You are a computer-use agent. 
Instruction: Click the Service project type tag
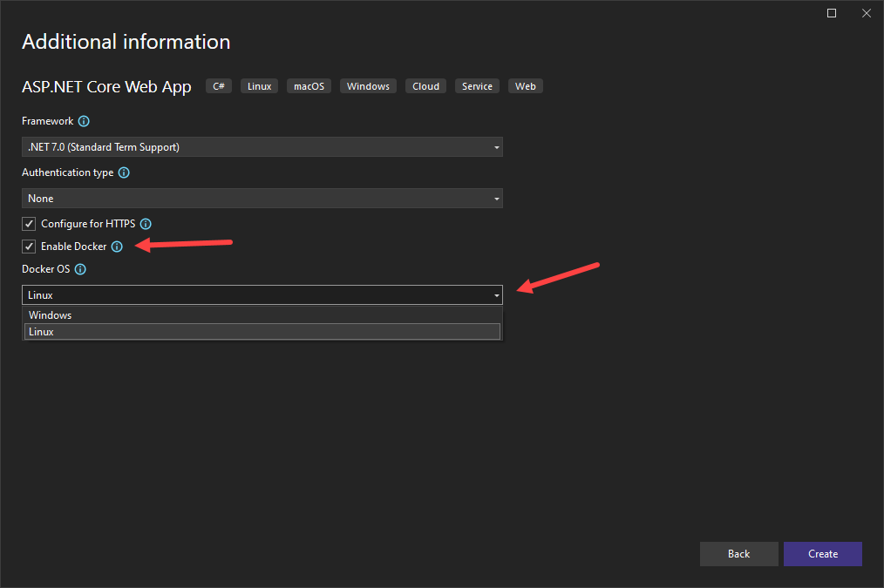(x=477, y=86)
